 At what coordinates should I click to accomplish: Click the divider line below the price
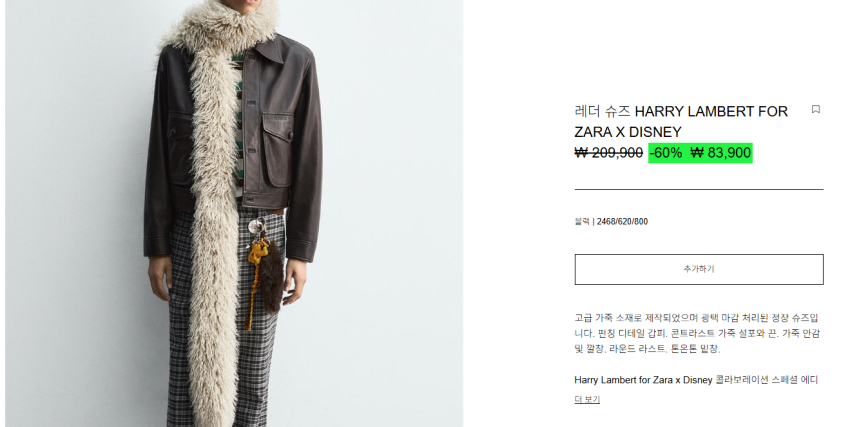point(699,190)
